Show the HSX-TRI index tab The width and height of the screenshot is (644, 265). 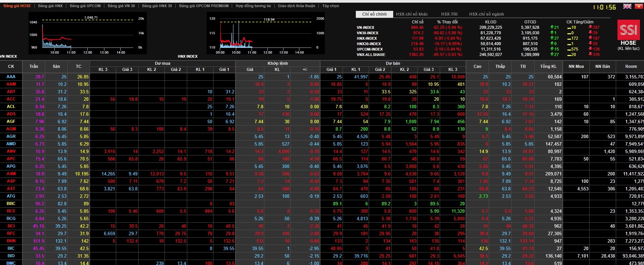tap(449, 14)
